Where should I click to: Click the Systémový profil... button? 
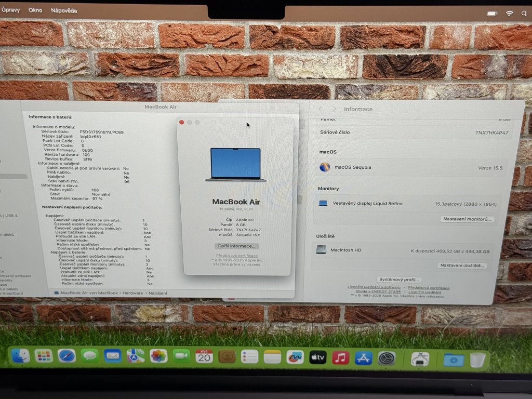[398, 280]
